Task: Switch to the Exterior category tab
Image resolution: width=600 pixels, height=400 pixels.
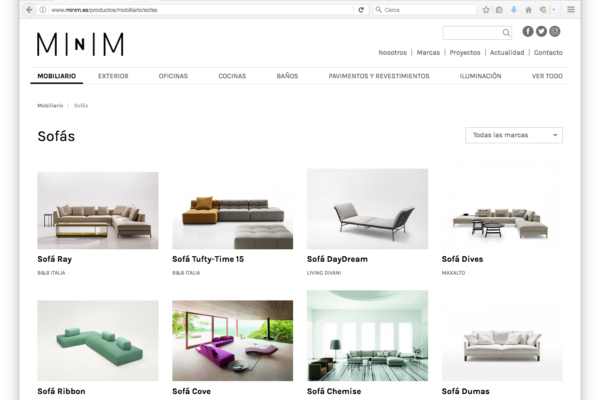Action: [x=113, y=76]
